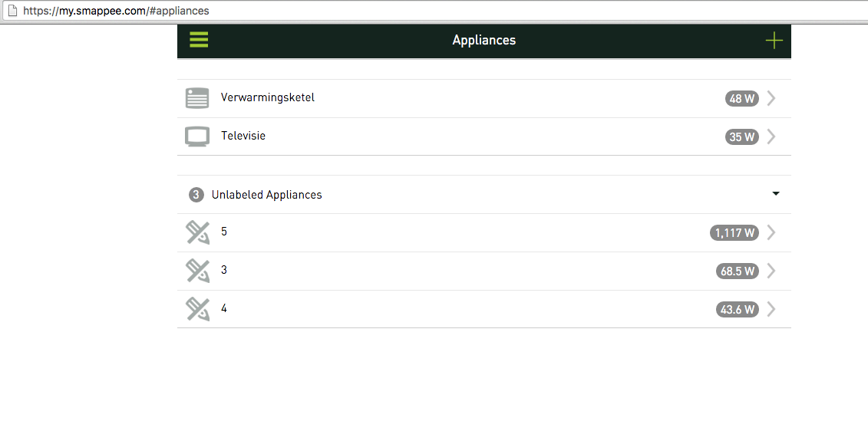Click the Televisie TV icon
Image resolution: width=868 pixels, height=421 pixels.
point(197,136)
